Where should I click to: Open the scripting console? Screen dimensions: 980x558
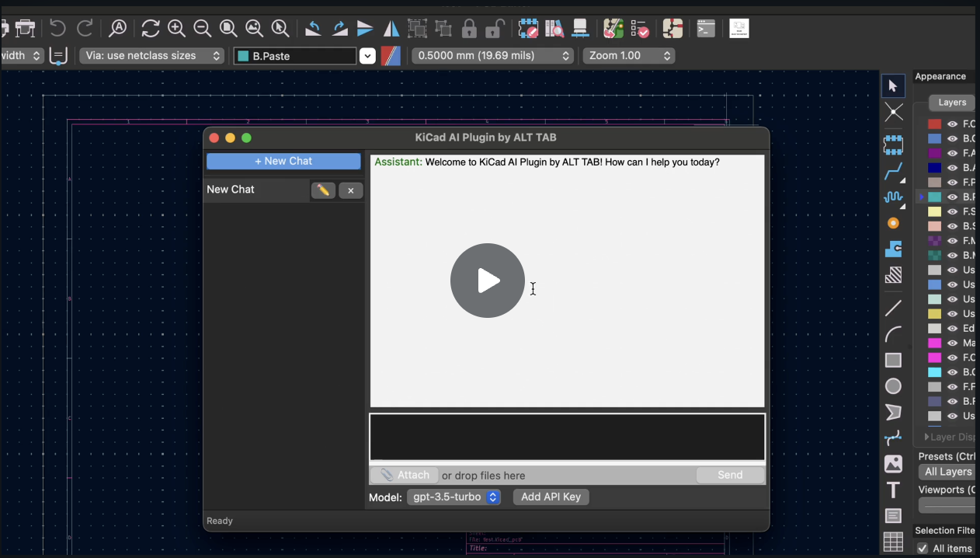click(x=705, y=29)
